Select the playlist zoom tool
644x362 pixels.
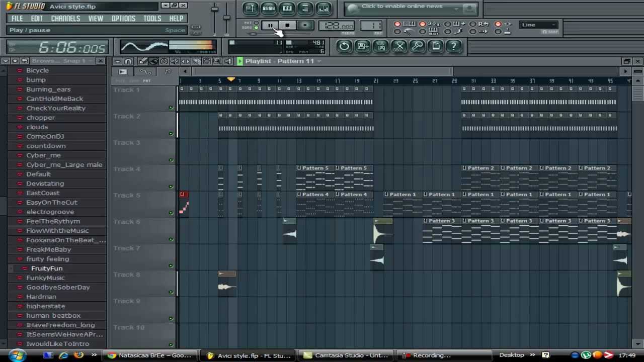click(x=217, y=61)
